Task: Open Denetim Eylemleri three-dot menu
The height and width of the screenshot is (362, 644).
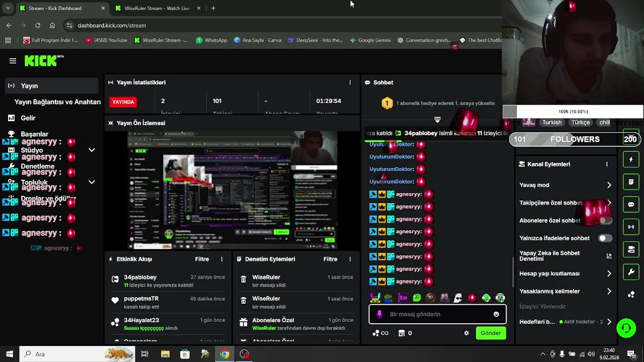Action: point(350,259)
